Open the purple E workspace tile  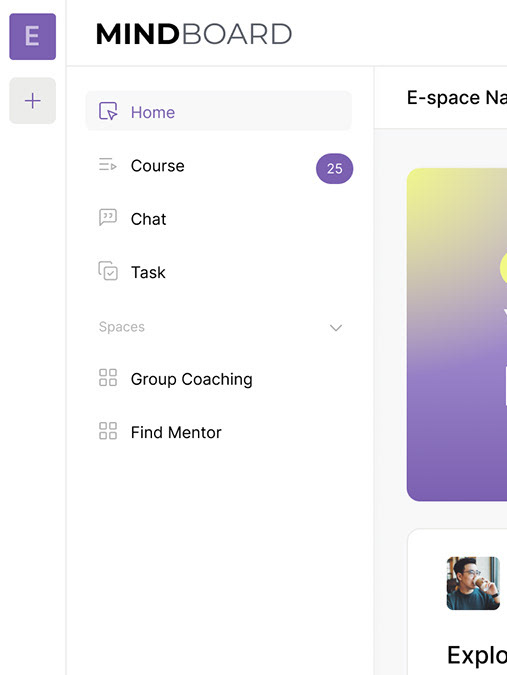[33, 37]
